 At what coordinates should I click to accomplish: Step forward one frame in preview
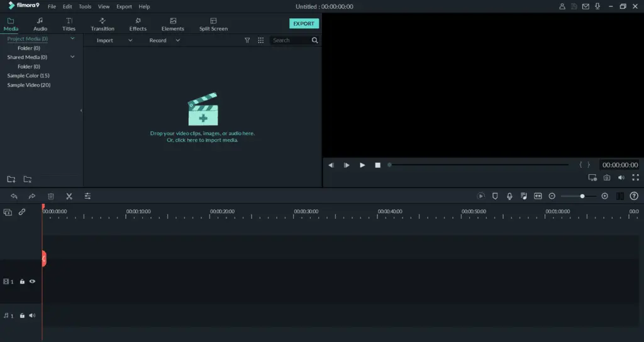click(347, 165)
